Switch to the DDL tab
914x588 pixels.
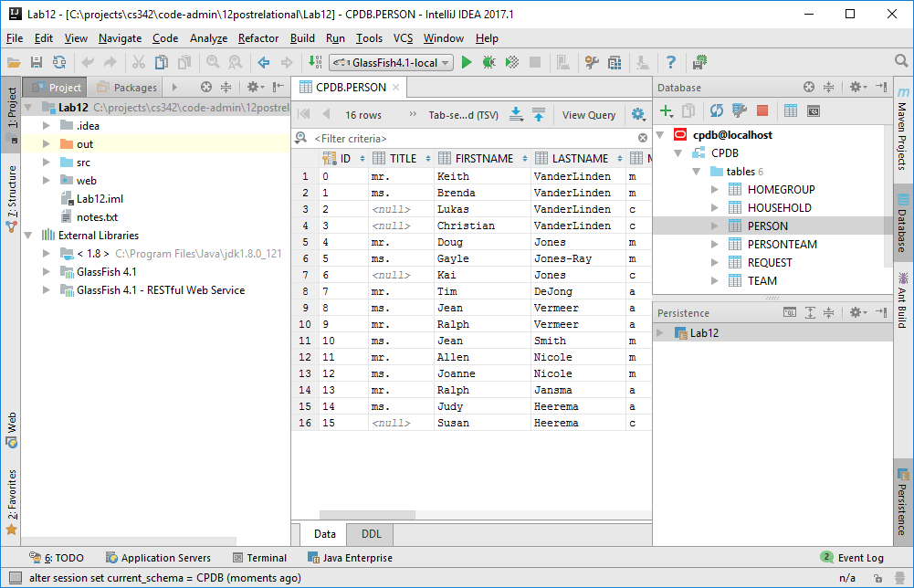click(371, 534)
